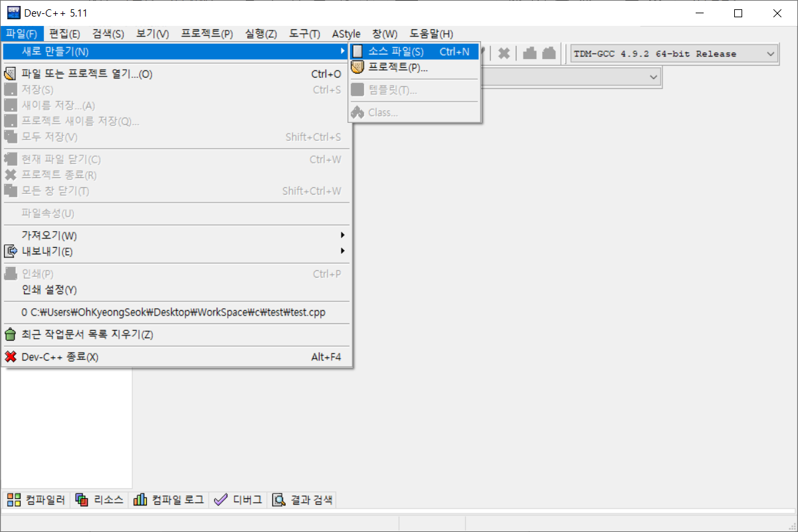Open the 창(W) menu

[385, 34]
